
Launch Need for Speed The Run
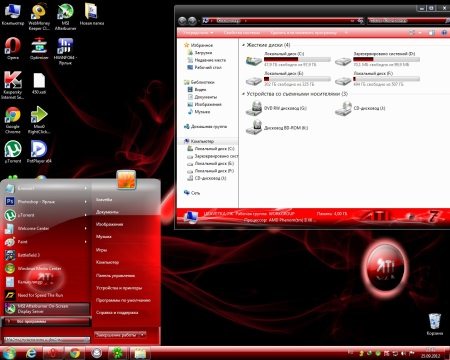tap(45, 295)
